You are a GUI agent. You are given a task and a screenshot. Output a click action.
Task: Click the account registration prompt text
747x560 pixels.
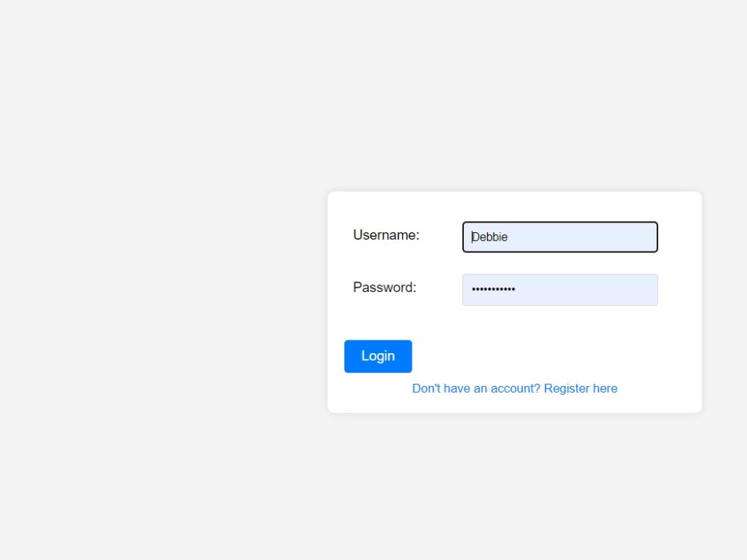[515, 388]
